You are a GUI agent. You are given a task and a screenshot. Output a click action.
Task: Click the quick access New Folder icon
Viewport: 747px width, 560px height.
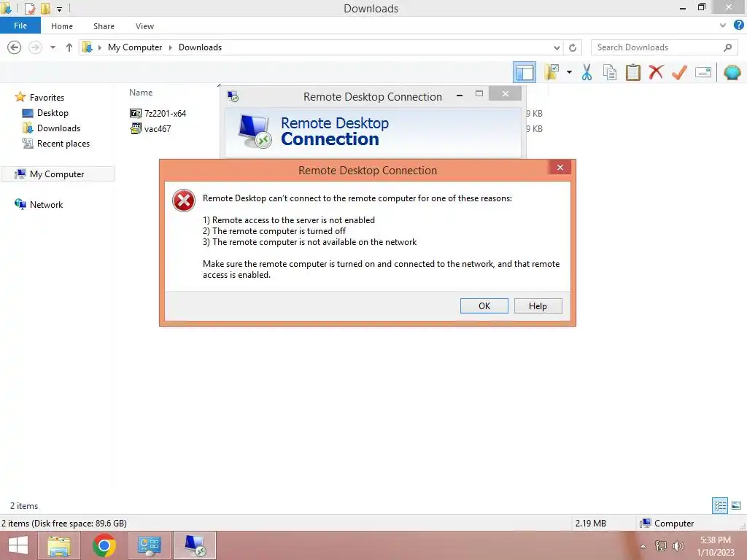(45, 8)
